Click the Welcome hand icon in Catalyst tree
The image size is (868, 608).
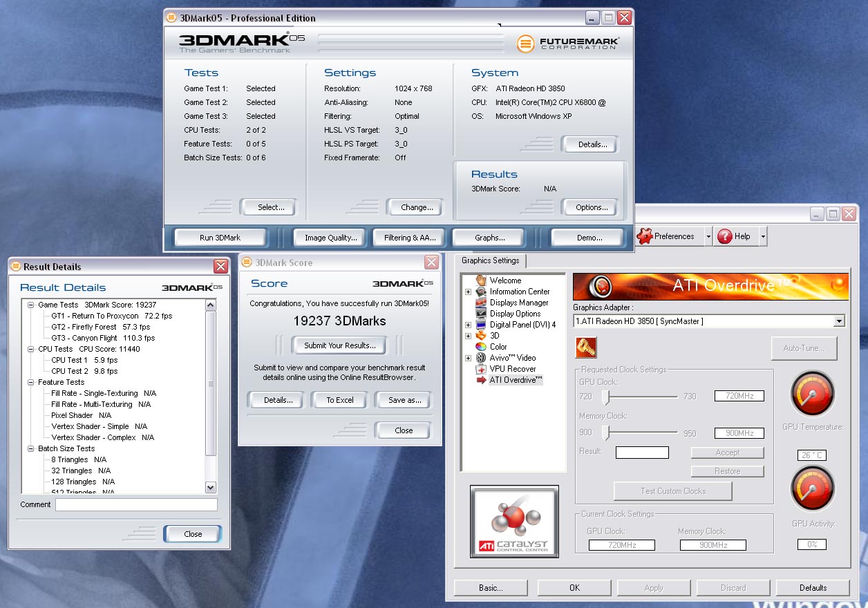click(481, 280)
